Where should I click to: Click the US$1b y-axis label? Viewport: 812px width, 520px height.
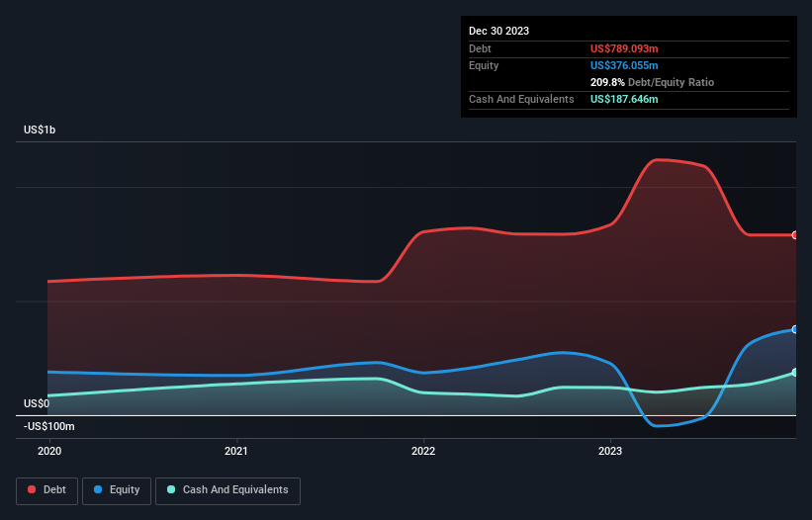tap(40, 130)
